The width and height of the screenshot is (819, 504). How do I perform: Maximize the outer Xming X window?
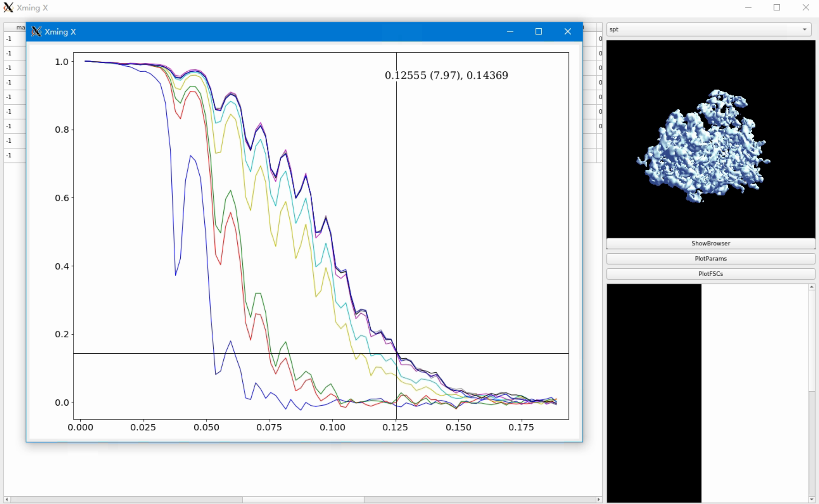pyautogui.click(x=777, y=8)
